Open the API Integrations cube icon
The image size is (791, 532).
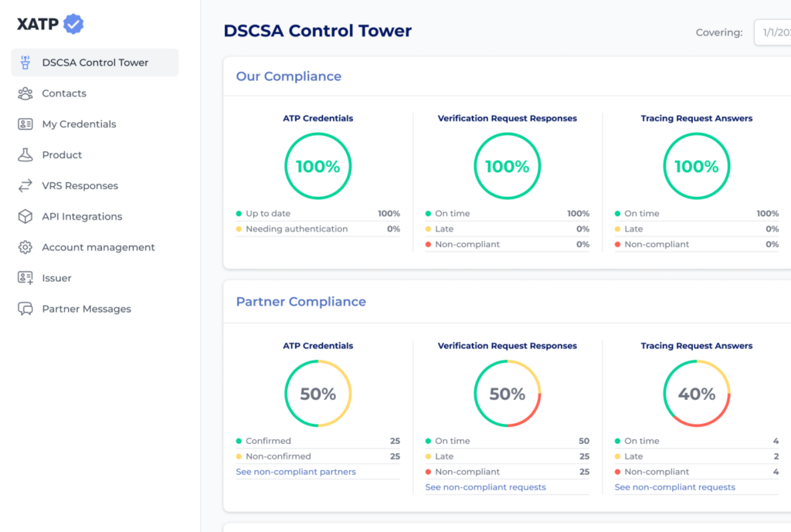(x=25, y=216)
